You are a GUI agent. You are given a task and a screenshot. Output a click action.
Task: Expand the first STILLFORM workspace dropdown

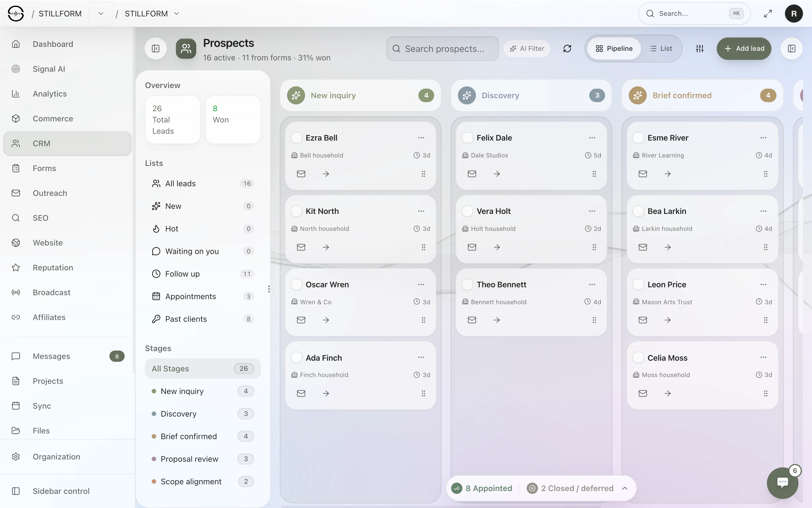pos(101,14)
